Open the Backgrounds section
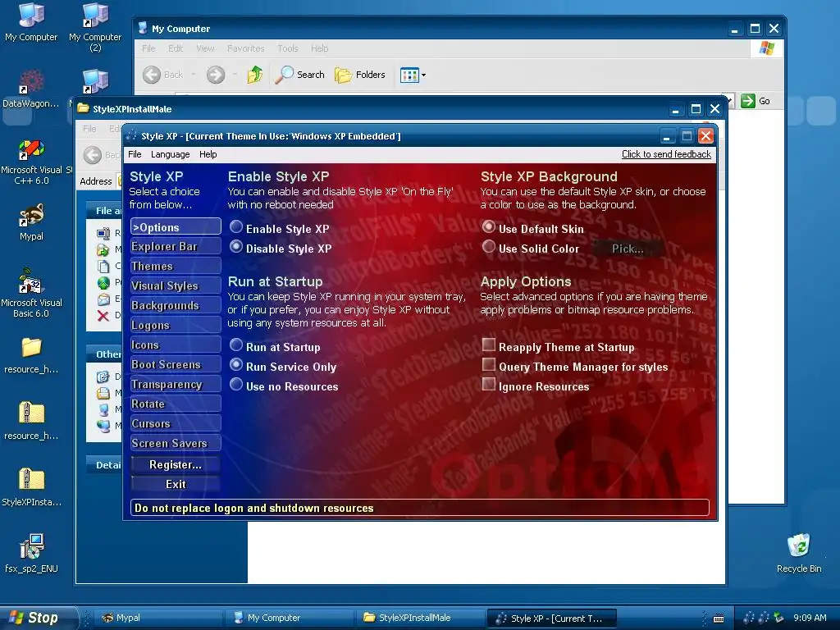Screen dimensions: 840x630 pos(176,305)
